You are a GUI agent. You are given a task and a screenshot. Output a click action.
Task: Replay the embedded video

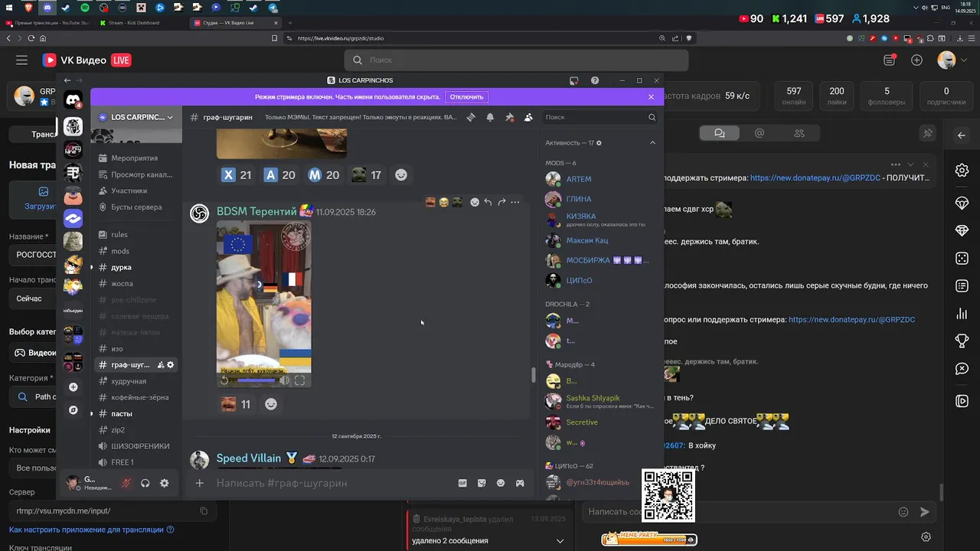[x=224, y=380]
